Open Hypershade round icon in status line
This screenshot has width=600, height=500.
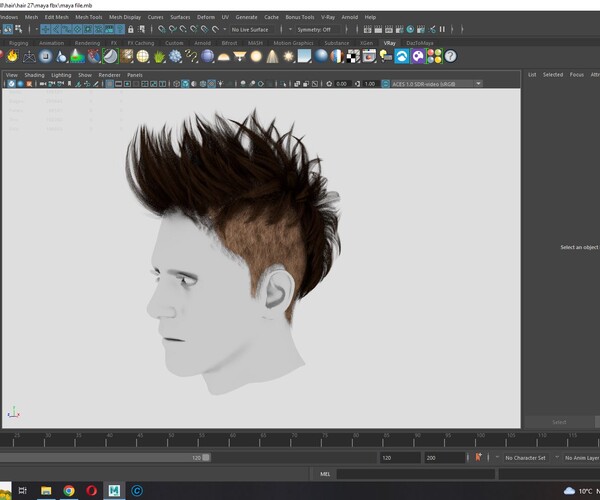click(x=410, y=29)
